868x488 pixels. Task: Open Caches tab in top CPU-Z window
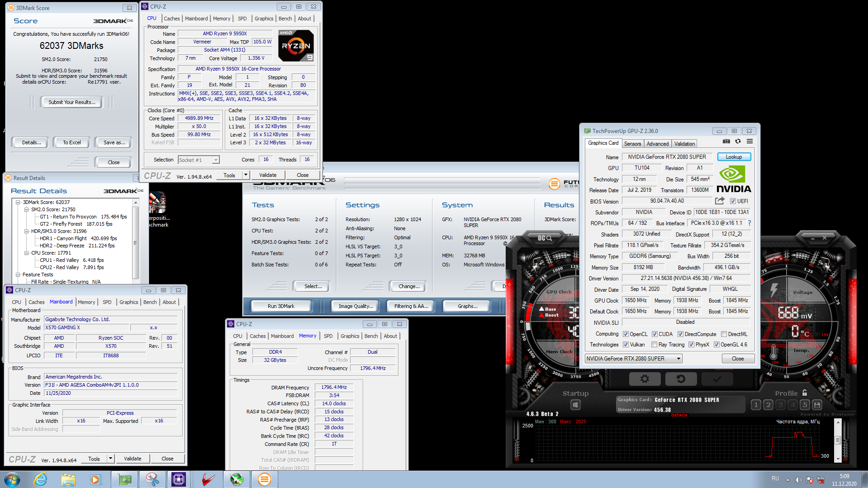(172, 19)
